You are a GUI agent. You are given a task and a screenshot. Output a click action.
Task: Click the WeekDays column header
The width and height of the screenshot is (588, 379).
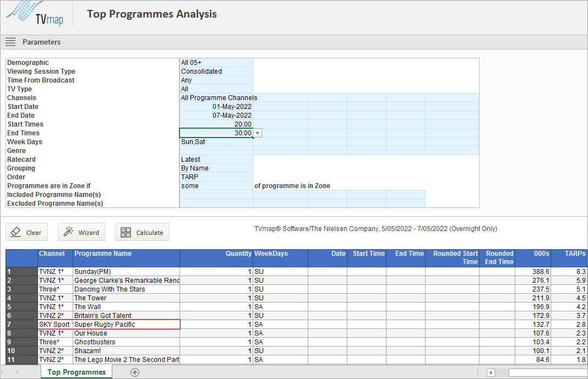tap(280, 258)
